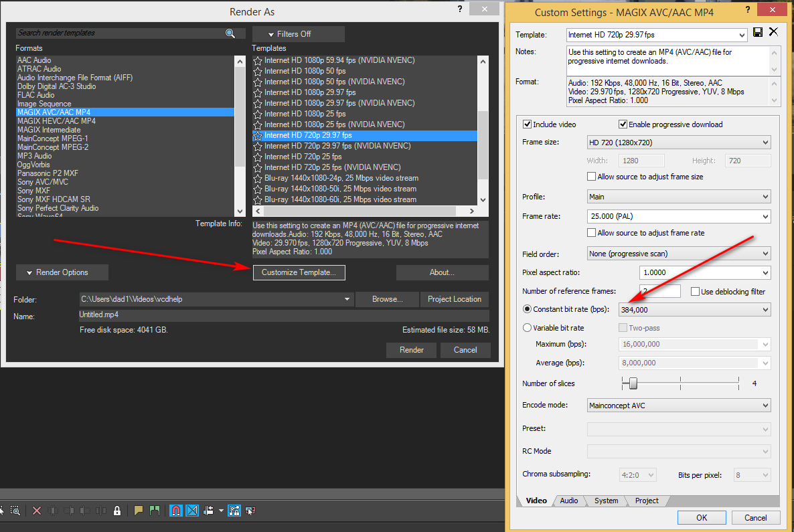Open the Auto Ripple mode dropdown arrow
This screenshot has height=532, width=794.
[x=221, y=511]
